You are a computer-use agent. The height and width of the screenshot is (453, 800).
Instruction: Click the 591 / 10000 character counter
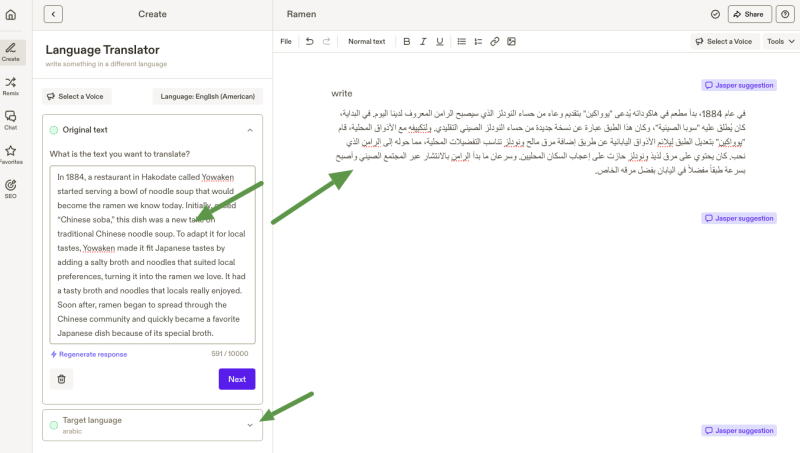(x=230, y=354)
